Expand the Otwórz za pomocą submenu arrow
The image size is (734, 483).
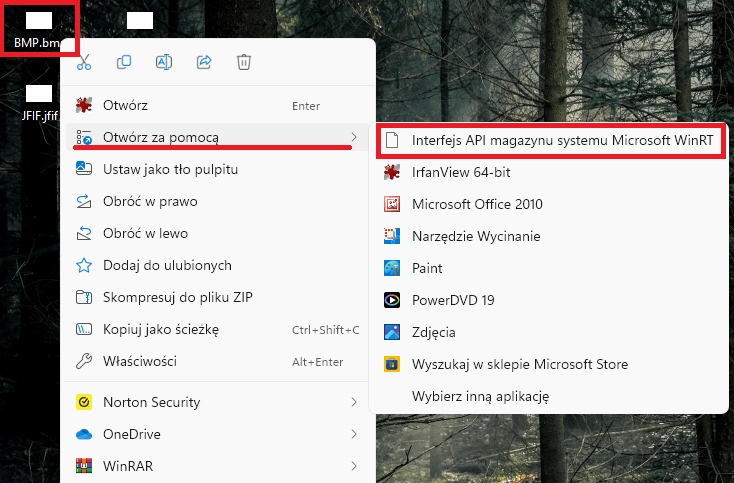click(x=354, y=137)
